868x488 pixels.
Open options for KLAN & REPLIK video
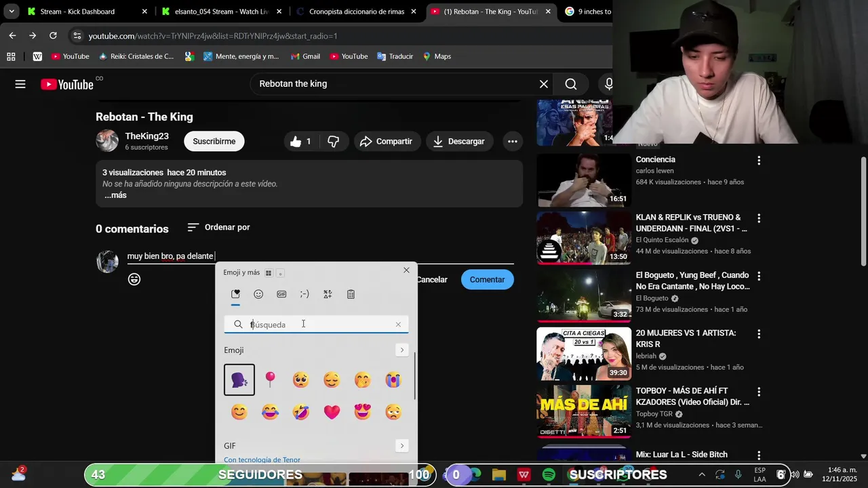(x=759, y=218)
